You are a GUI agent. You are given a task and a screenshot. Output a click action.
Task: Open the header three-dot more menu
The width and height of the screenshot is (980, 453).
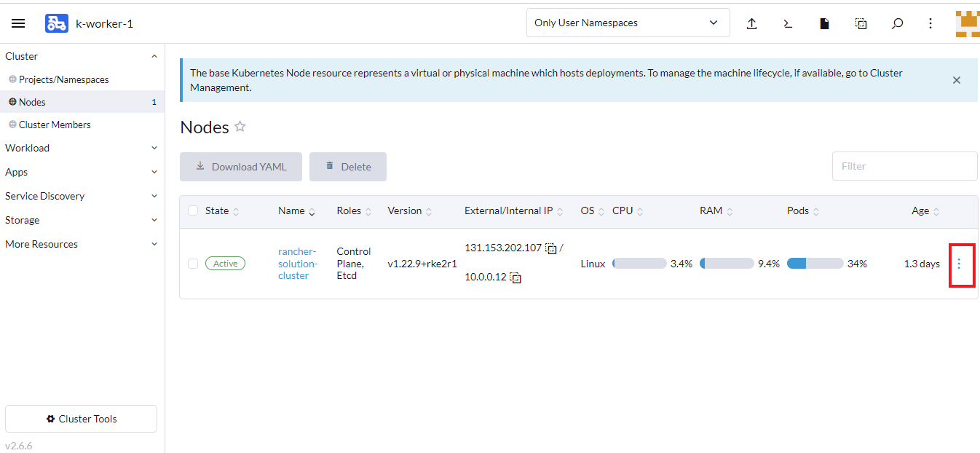(x=930, y=23)
